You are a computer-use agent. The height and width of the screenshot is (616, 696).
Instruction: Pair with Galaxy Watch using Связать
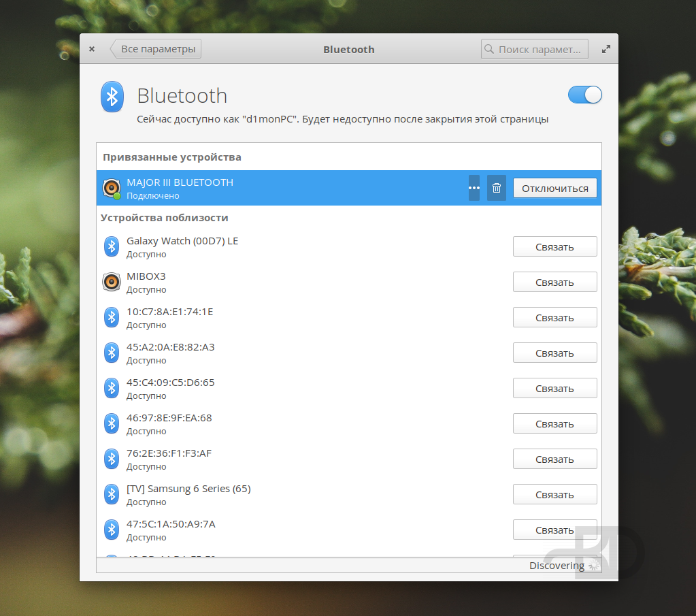pyautogui.click(x=554, y=246)
